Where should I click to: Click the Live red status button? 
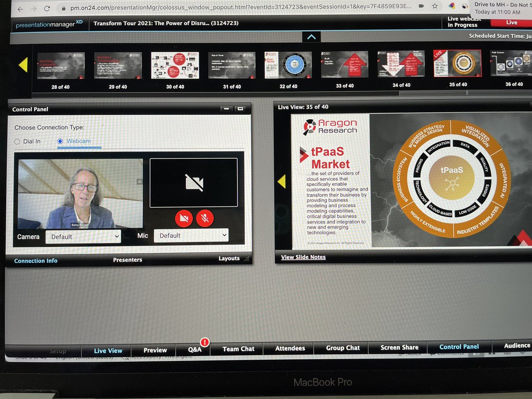512,23
